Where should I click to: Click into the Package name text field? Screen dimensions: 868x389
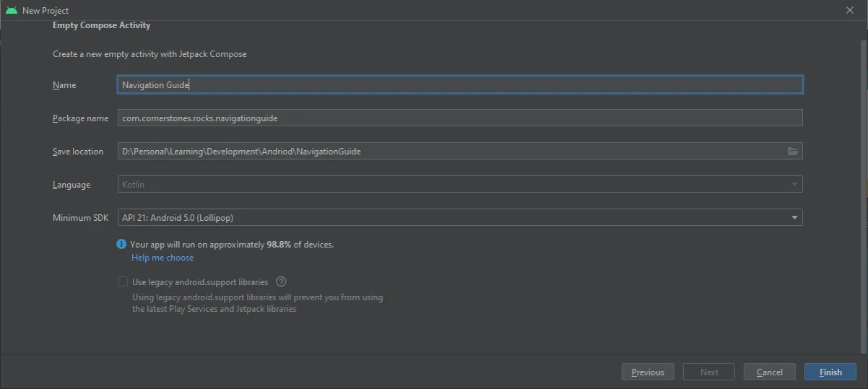click(x=459, y=118)
